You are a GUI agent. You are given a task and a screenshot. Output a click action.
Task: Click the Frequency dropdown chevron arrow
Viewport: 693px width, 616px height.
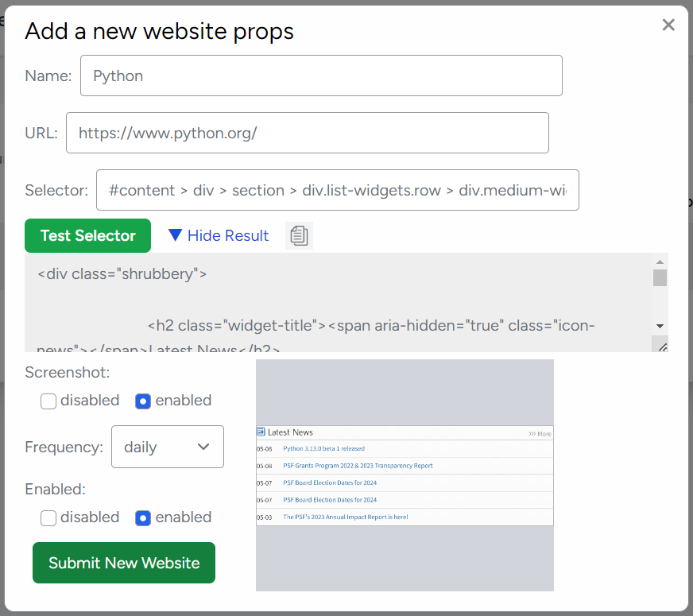tap(203, 447)
